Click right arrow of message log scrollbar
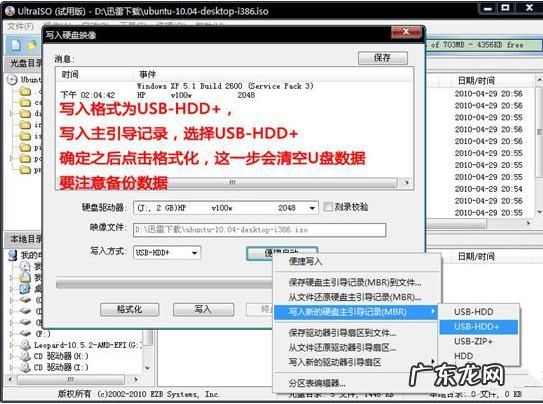This screenshot has height=404, width=543. point(407,182)
